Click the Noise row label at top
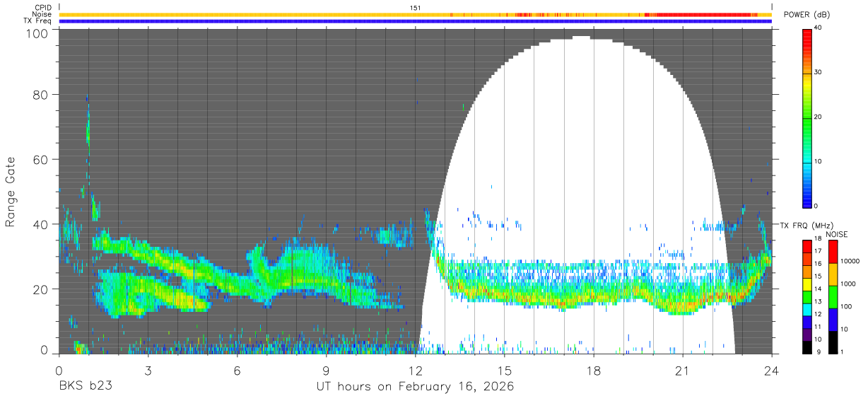Screen dimensions: 868x401 click(x=42, y=14)
